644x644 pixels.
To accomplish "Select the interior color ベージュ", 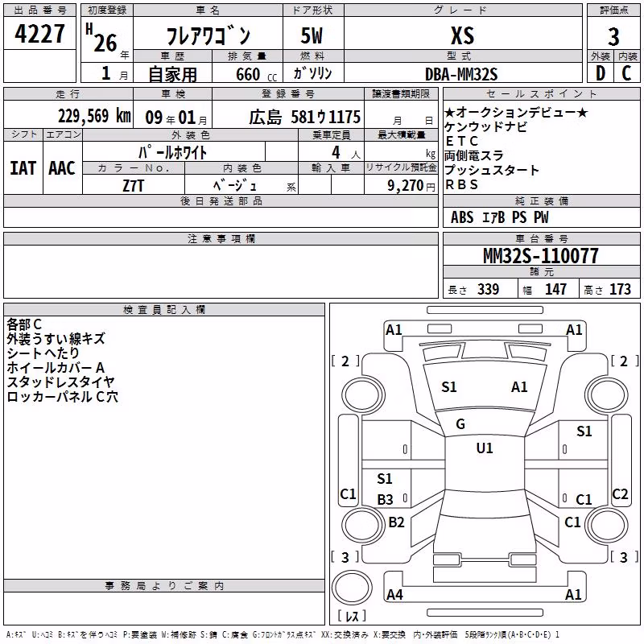I will click(x=235, y=186).
